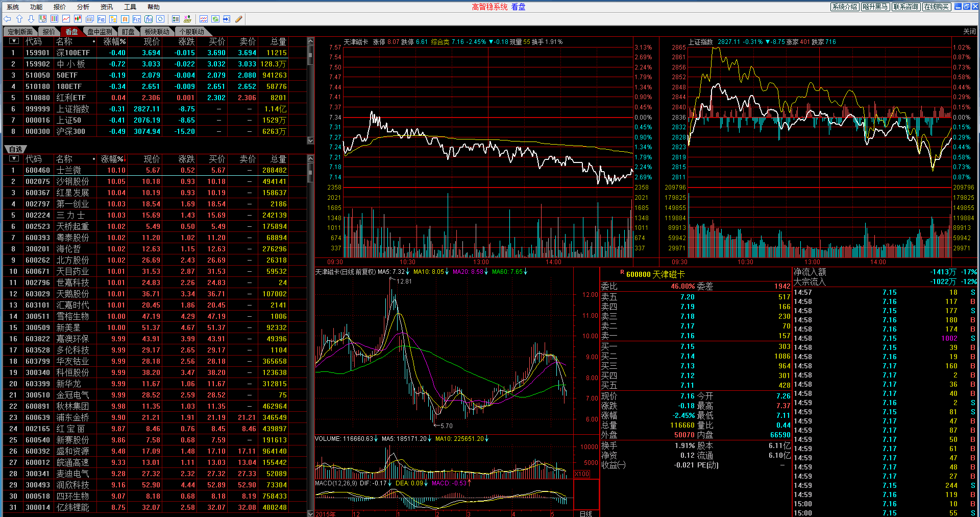Select the 第一创业 stock row
980x517 pixels.
coord(155,204)
